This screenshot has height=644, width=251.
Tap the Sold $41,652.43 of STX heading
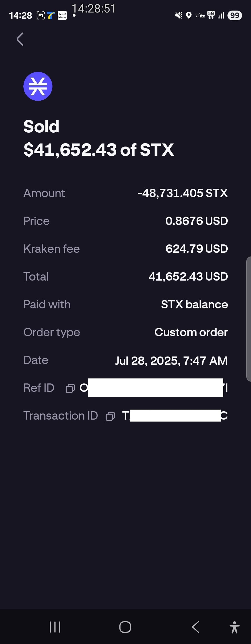coord(99,138)
